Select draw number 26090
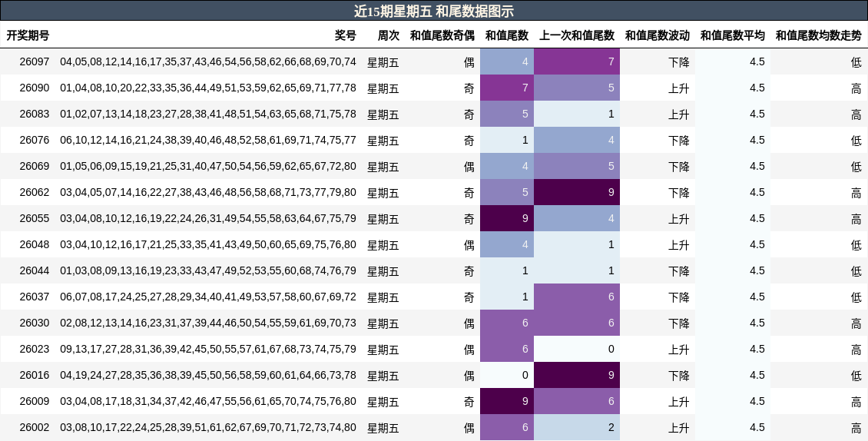 point(35,88)
